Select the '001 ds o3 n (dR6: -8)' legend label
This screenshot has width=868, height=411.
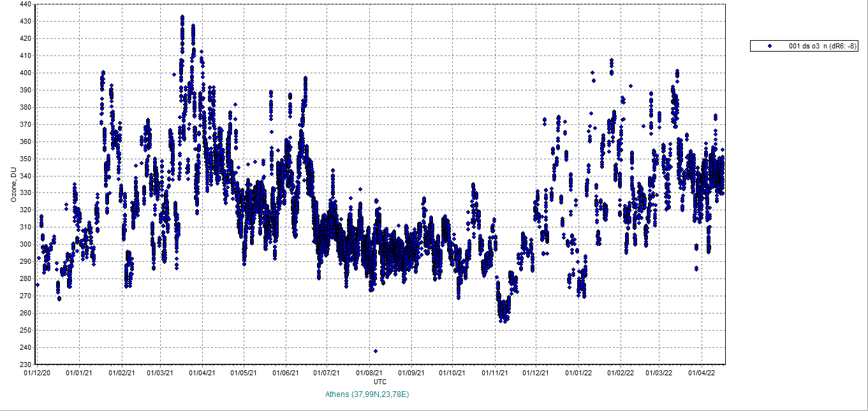pyautogui.click(x=823, y=46)
